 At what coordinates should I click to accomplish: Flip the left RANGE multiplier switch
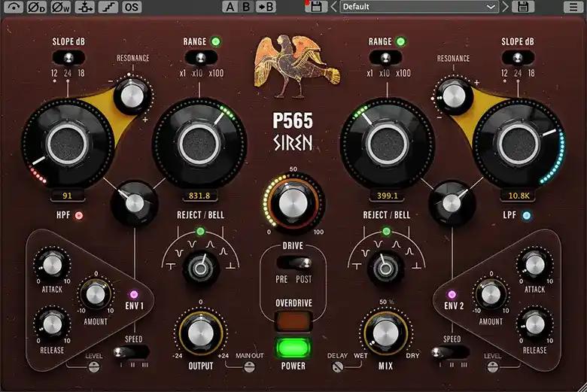point(201,58)
